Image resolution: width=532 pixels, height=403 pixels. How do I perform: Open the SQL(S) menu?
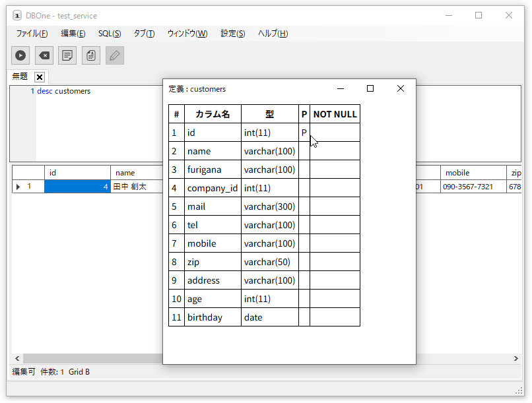click(x=110, y=34)
